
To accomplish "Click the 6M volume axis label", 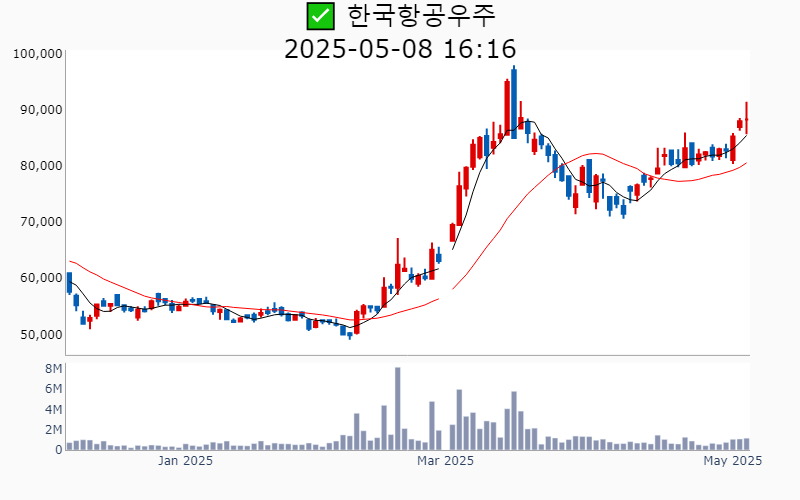I will pos(54,389).
